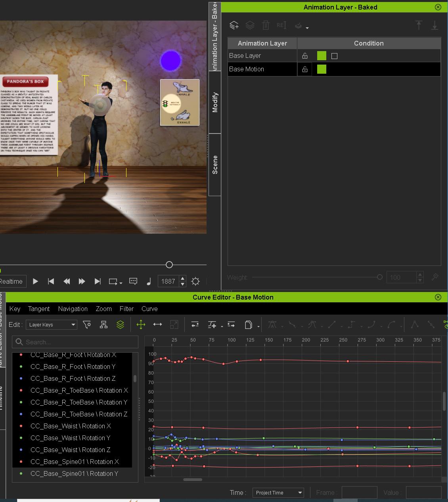Click the playback timeline slider handle
Image resolution: width=448 pixels, height=502 pixels.
tap(169, 265)
